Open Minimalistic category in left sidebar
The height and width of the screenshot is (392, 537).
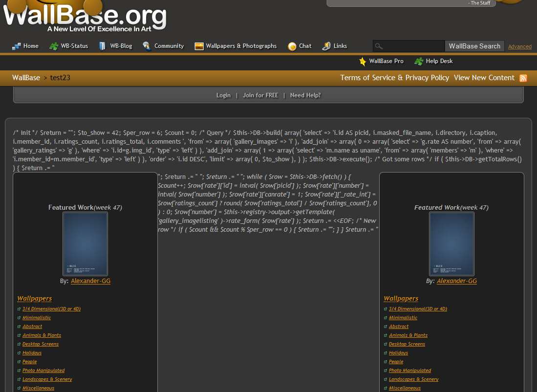click(37, 318)
